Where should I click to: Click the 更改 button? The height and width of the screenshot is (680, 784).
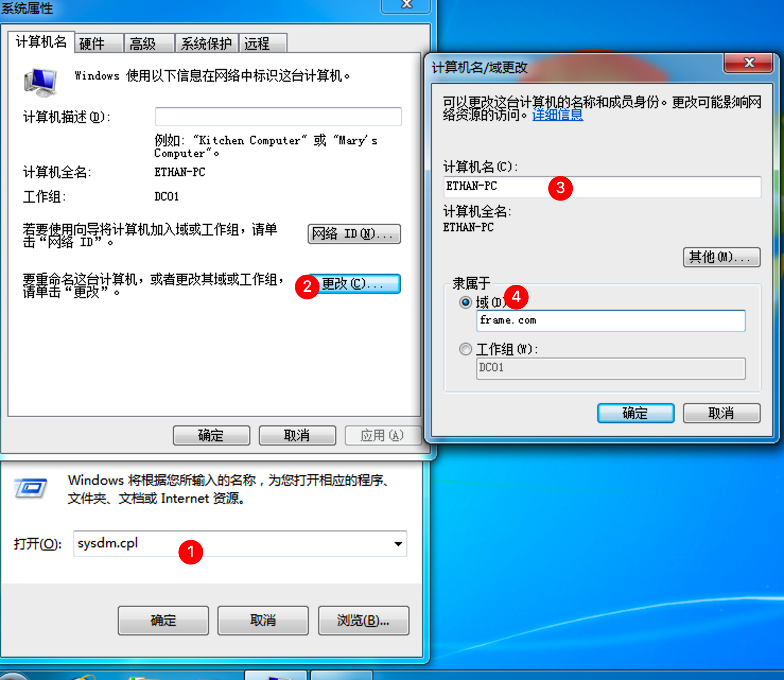point(354,284)
